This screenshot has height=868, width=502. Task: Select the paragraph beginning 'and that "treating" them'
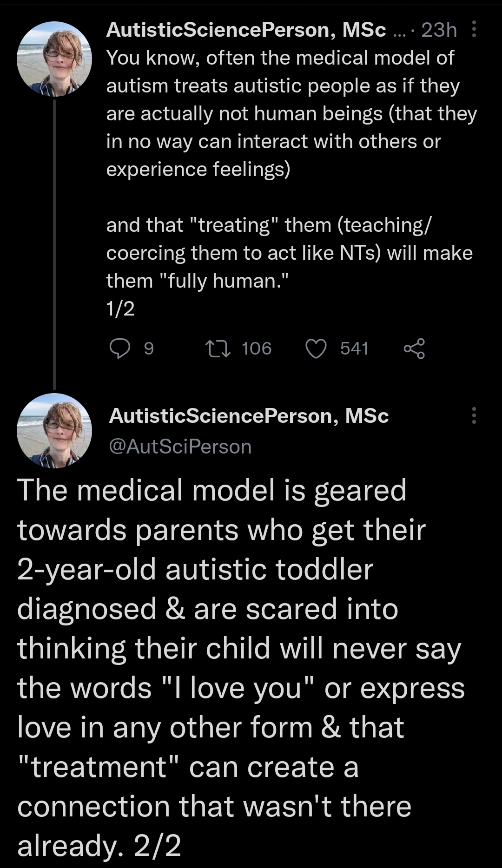click(289, 253)
